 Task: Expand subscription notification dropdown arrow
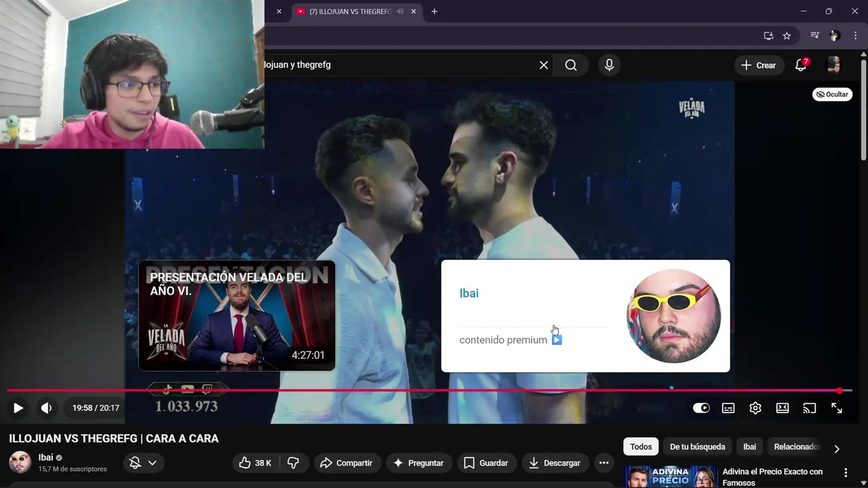click(153, 463)
